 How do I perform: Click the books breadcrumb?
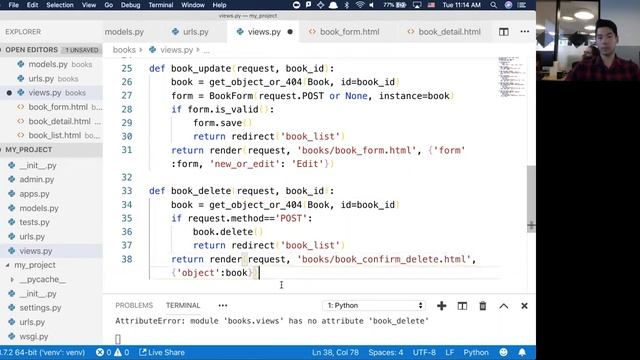tap(124, 50)
